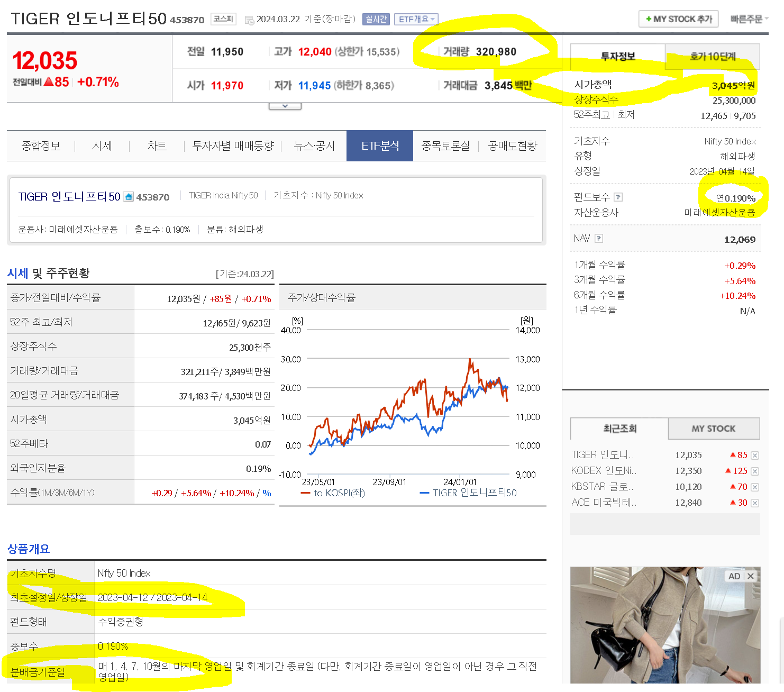Click the 미래에셋자산운용 sidebar value

(x=719, y=213)
